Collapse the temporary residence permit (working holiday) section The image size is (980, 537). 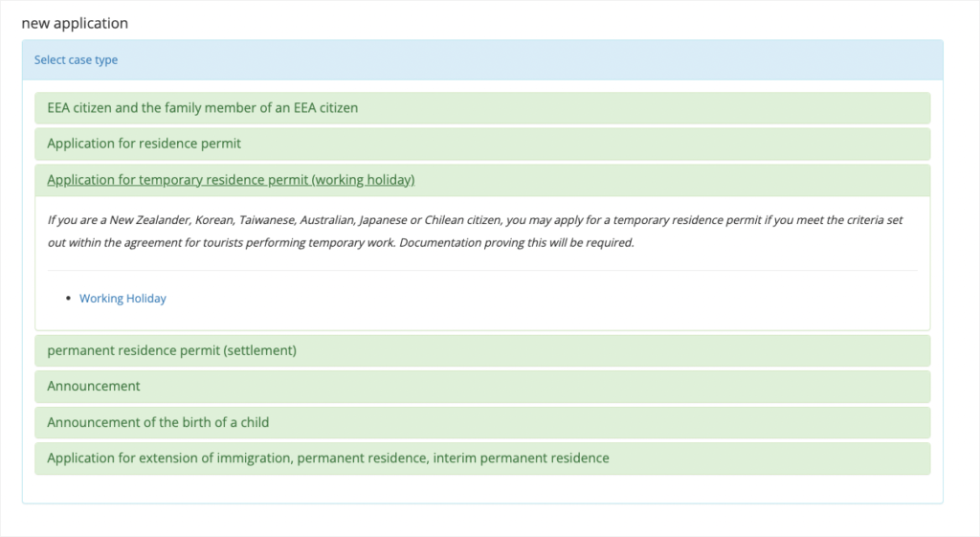(482, 180)
